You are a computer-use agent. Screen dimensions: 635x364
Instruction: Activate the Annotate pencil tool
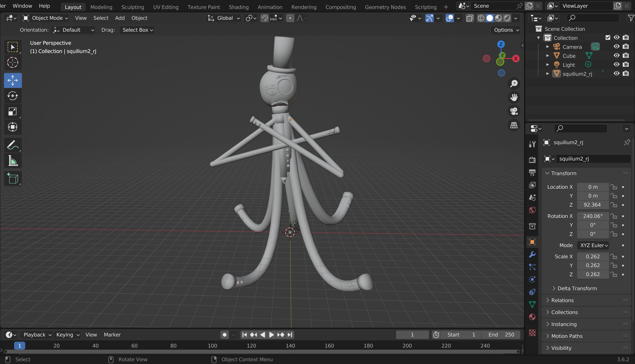(x=13, y=145)
